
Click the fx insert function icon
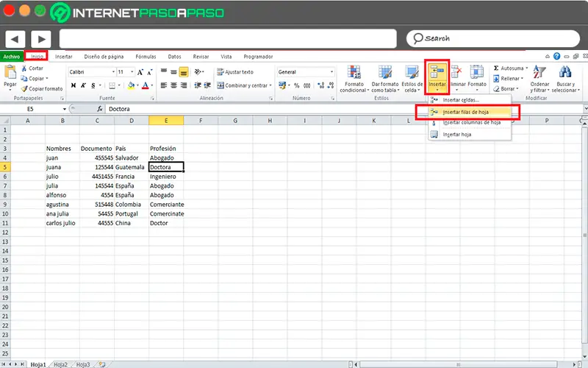[x=100, y=109]
